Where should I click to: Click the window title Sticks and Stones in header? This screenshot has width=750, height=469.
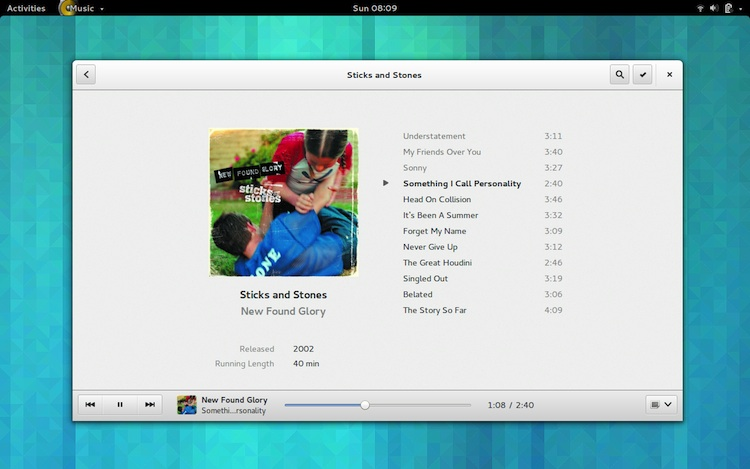pos(384,75)
